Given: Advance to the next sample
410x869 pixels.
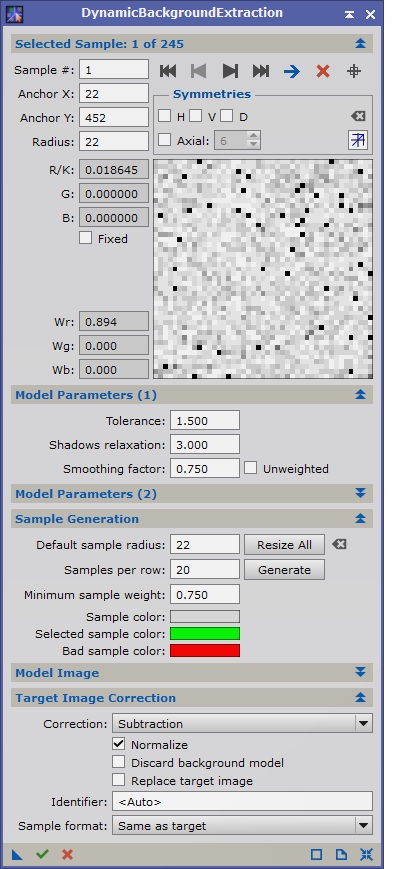Looking at the screenshot, I should (230, 71).
